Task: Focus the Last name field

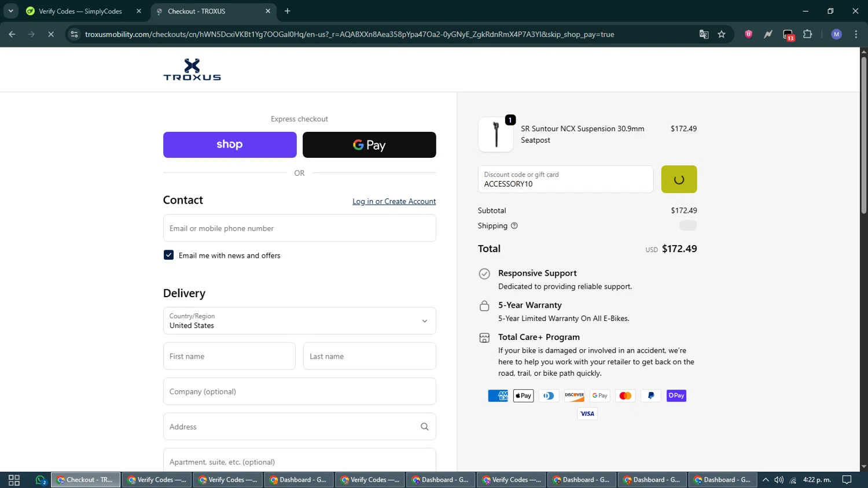Action: coord(369,356)
